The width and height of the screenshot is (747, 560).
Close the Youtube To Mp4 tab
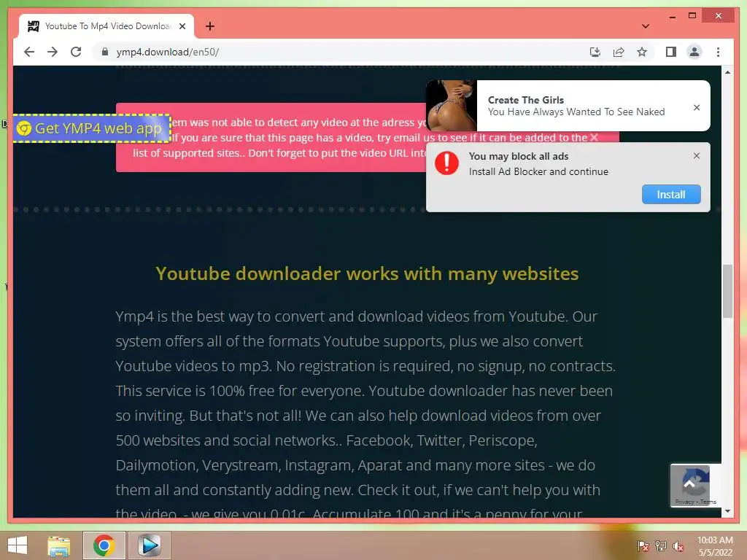182,26
